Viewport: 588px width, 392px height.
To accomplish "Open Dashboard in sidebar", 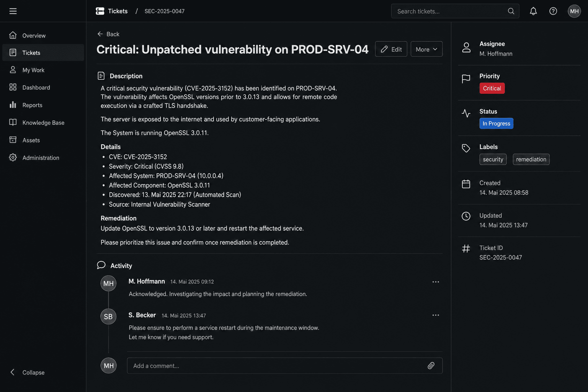I will pos(43,87).
